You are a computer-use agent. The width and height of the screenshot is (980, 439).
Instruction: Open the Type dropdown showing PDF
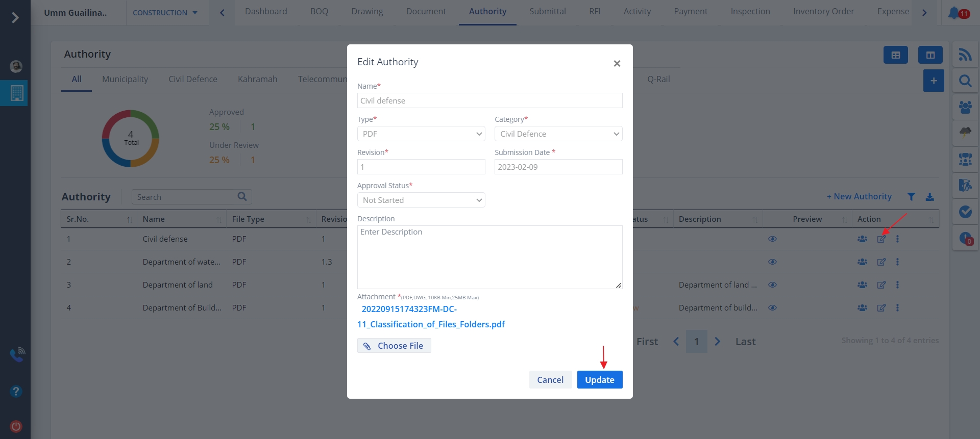point(421,134)
